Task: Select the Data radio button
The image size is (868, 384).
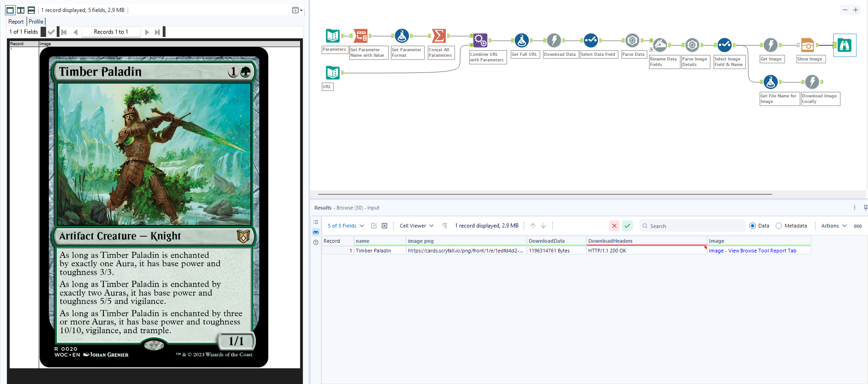Action: tap(753, 226)
